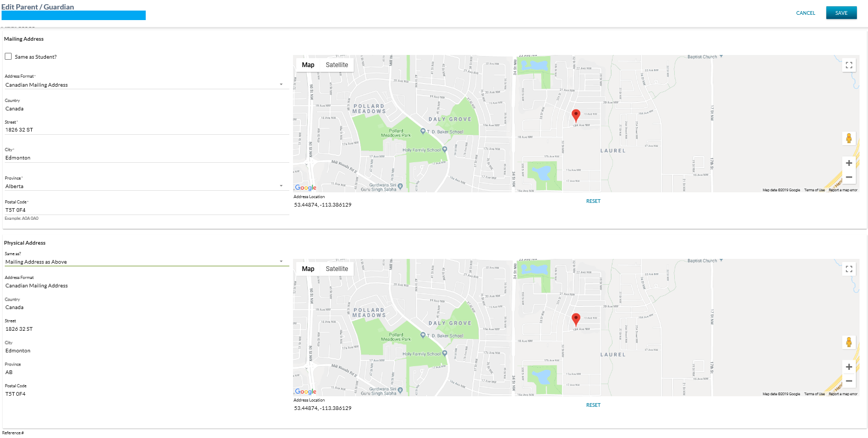Zoom in on the physical address map
868x438 pixels.
tap(848, 367)
